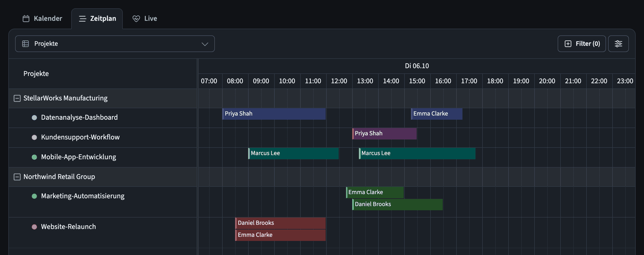Click the table icon in the Projekte dropdown

(25, 44)
